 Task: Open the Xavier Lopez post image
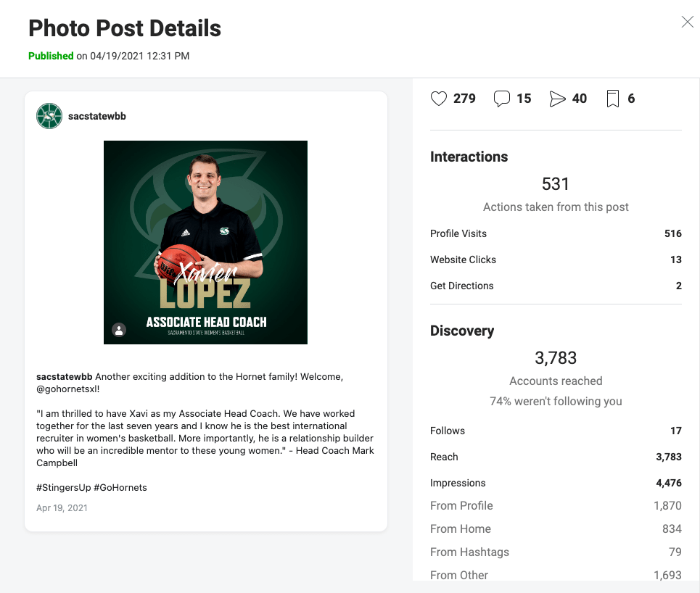pos(205,242)
